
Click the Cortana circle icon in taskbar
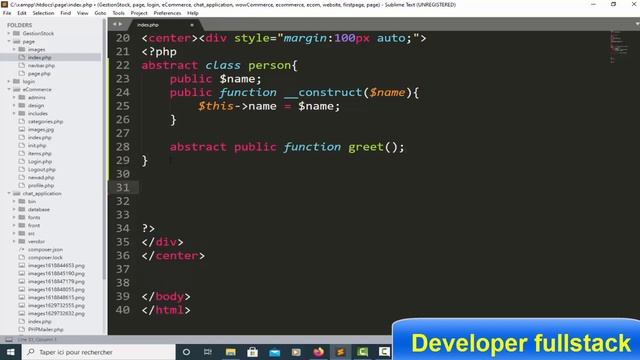point(186,352)
